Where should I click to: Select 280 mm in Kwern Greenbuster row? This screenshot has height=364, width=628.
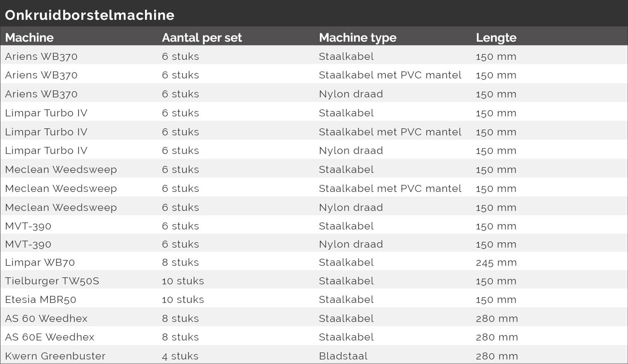pos(497,356)
